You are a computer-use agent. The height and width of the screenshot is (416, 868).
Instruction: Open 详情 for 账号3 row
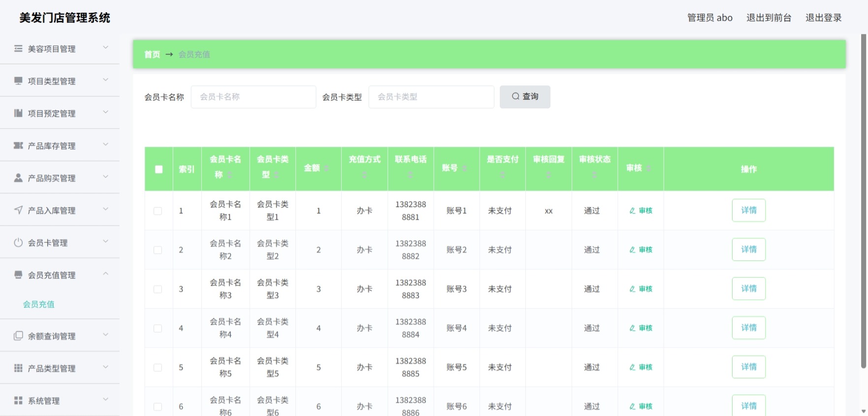(x=748, y=288)
